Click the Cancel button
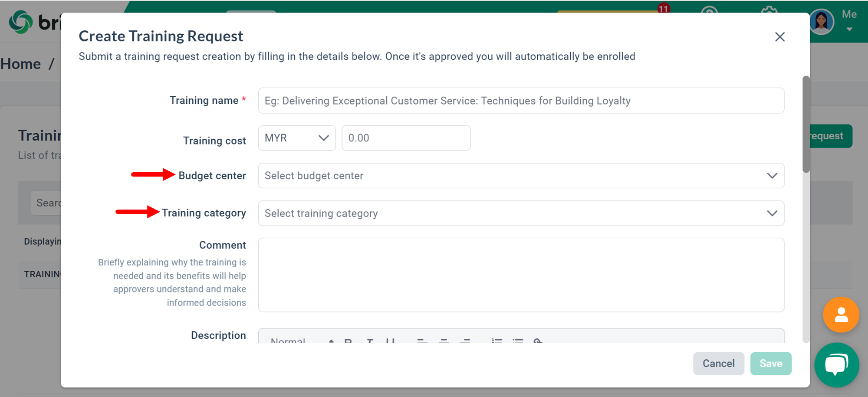Screen dimensions: 868x397 coord(718,363)
